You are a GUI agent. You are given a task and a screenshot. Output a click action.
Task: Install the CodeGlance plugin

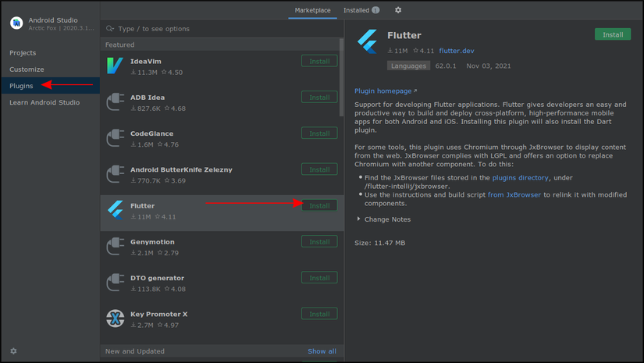click(319, 133)
